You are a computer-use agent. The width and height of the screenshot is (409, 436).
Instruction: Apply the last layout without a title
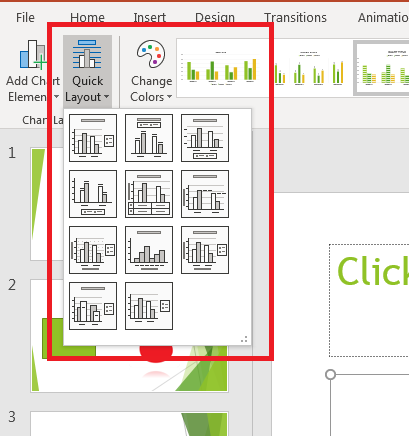click(x=149, y=306)
